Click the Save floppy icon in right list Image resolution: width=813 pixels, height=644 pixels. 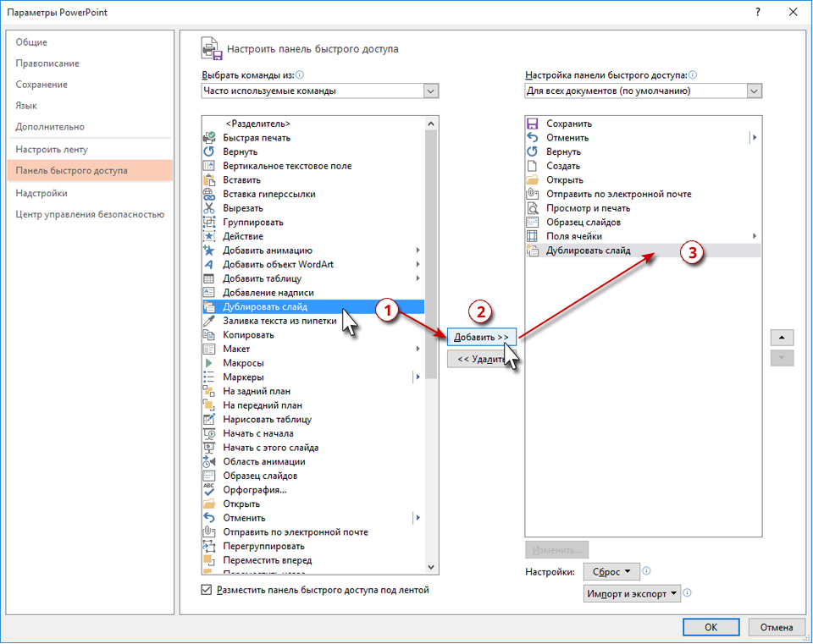533,124
